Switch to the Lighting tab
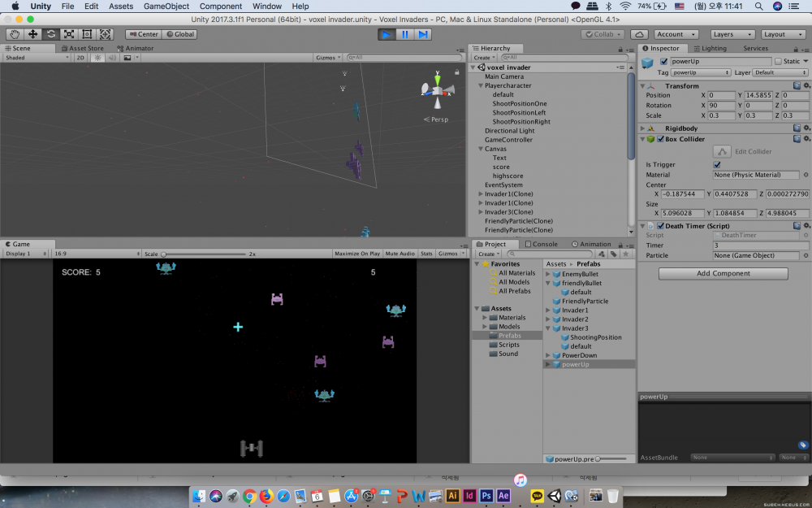 point(710,48)
